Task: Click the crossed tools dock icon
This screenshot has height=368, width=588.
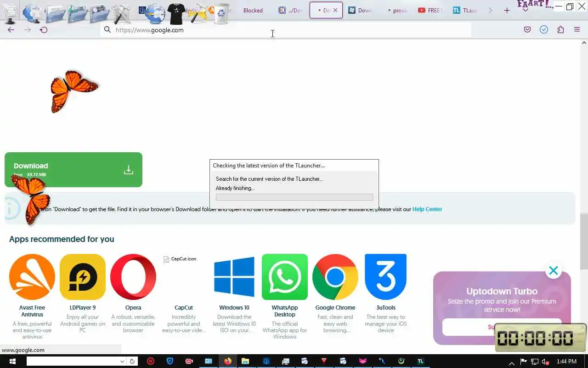Action: [121, 14]
